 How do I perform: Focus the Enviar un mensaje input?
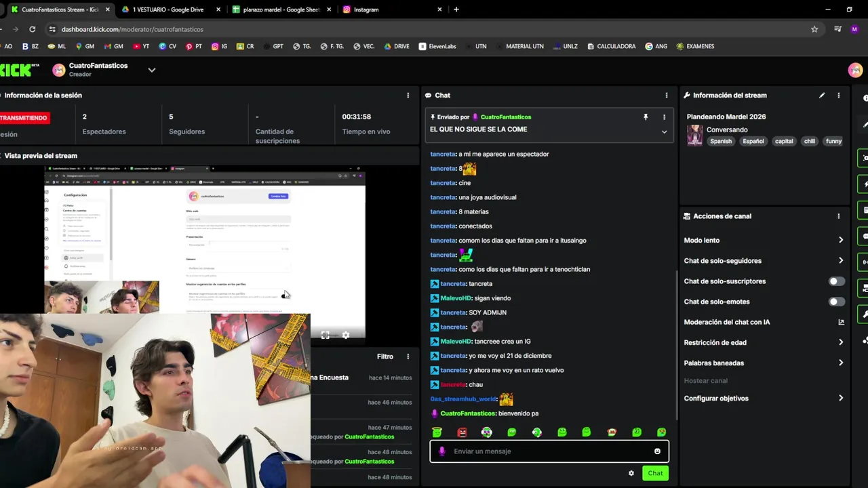click(549, 451)
